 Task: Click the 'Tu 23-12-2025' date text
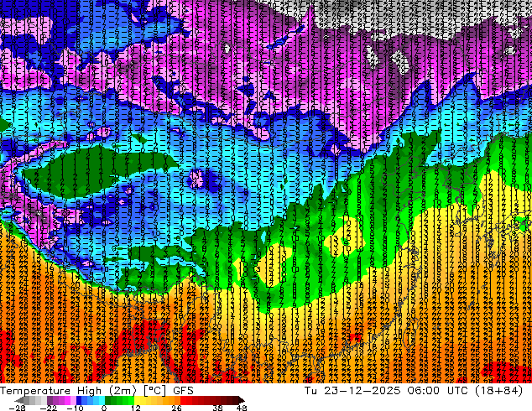(x=352, y=391)
